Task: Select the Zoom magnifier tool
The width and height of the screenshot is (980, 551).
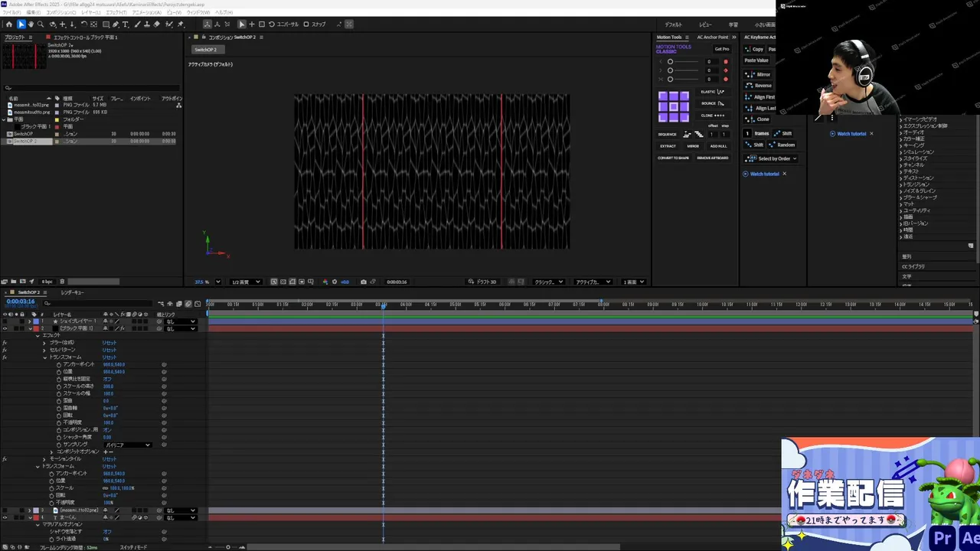Action: click(x=41, y=24)
